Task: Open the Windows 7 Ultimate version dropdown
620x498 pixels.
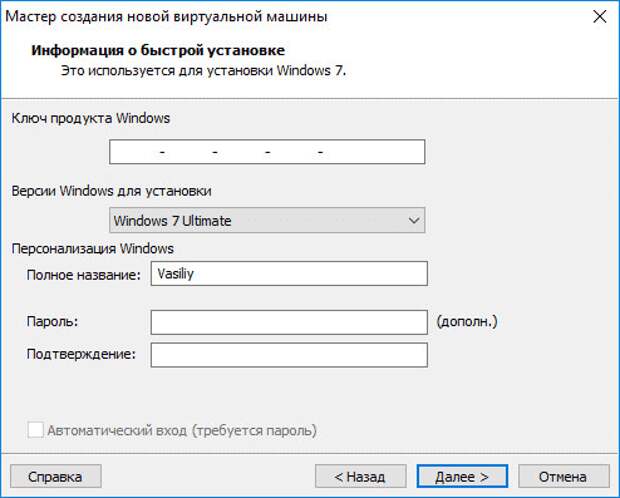Action: [x=267, y=220]
